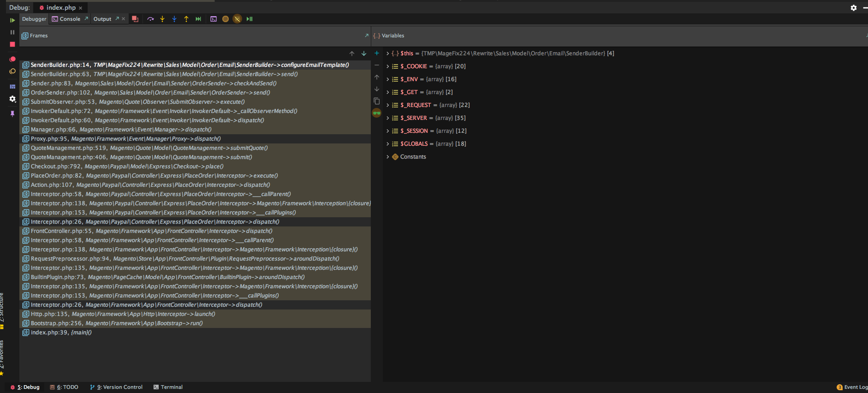Image resolution: width=868 pixels, height=393 pixels.
Task: Stop the debug session with the red square
Action: tap(12, 44)
